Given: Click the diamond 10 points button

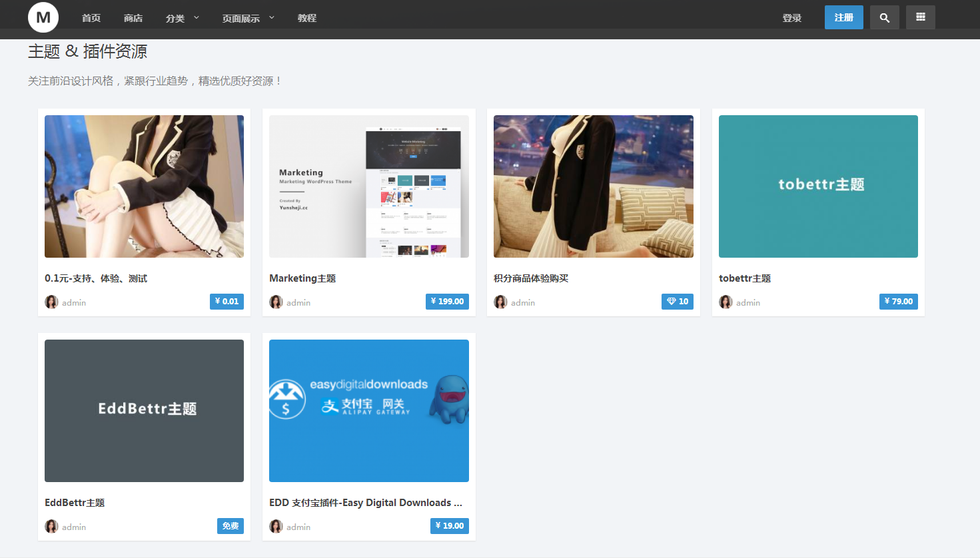Looking at the screenshot, I should (678, 302).
